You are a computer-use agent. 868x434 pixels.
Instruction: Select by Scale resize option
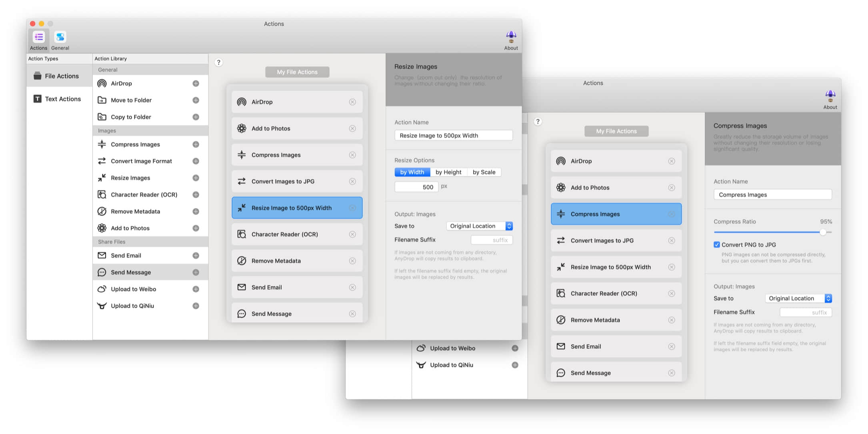(484, 172)
